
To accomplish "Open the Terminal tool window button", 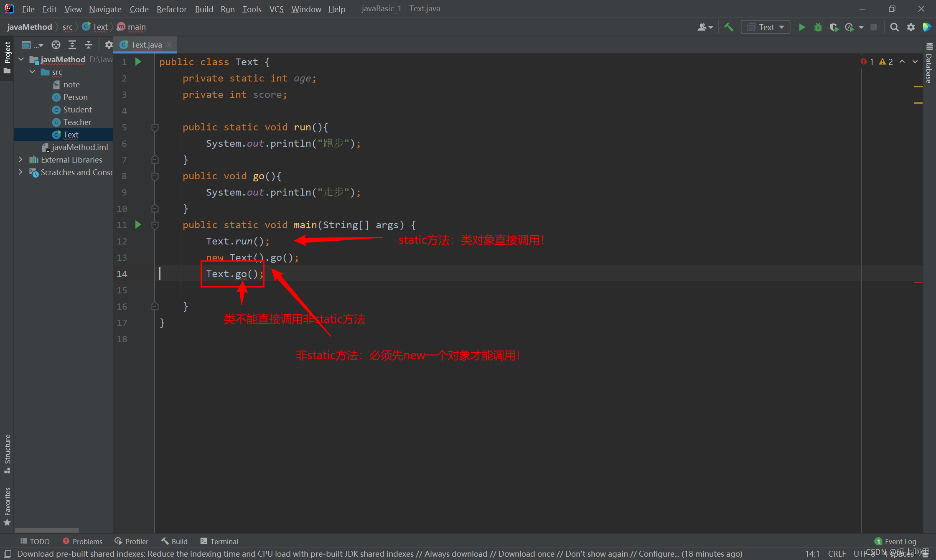I will click(219, 541).
